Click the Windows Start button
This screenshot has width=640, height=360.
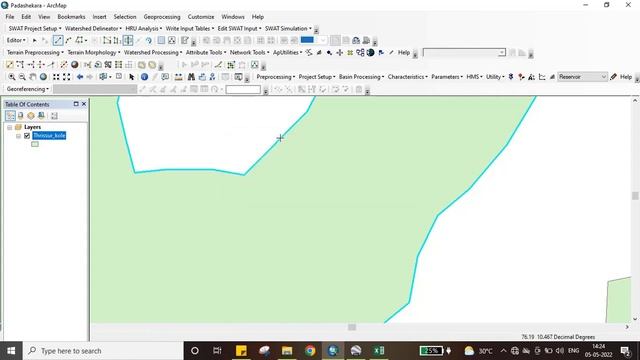11,351
